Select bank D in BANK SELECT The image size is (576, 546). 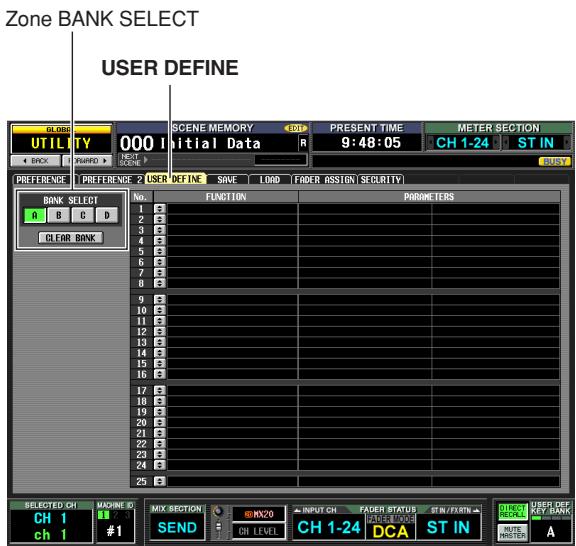[x=107, y=215]
